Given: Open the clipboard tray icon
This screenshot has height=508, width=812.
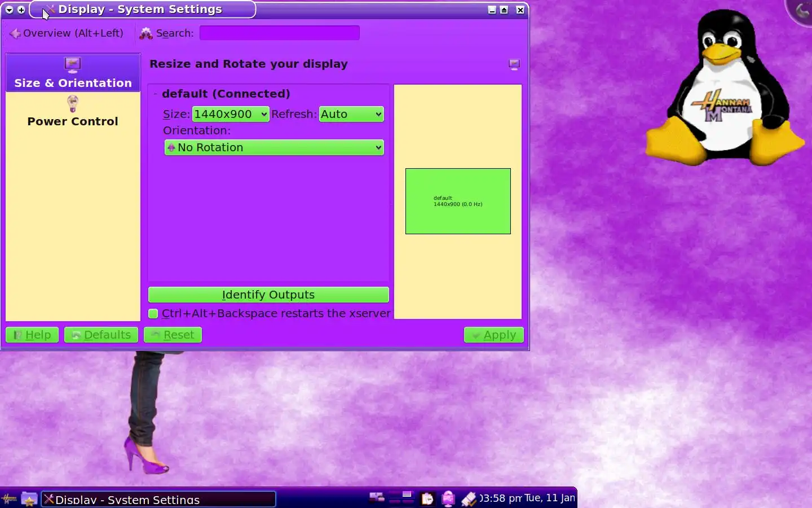Looking at the screenshot, I should (x=427, y=498).
